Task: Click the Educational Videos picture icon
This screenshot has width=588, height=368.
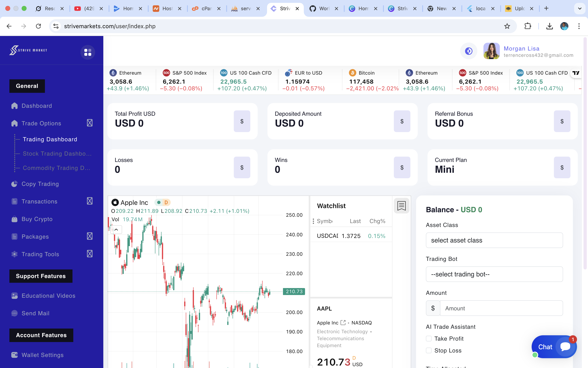Action: pyautogui.click(x=14, y=295)
